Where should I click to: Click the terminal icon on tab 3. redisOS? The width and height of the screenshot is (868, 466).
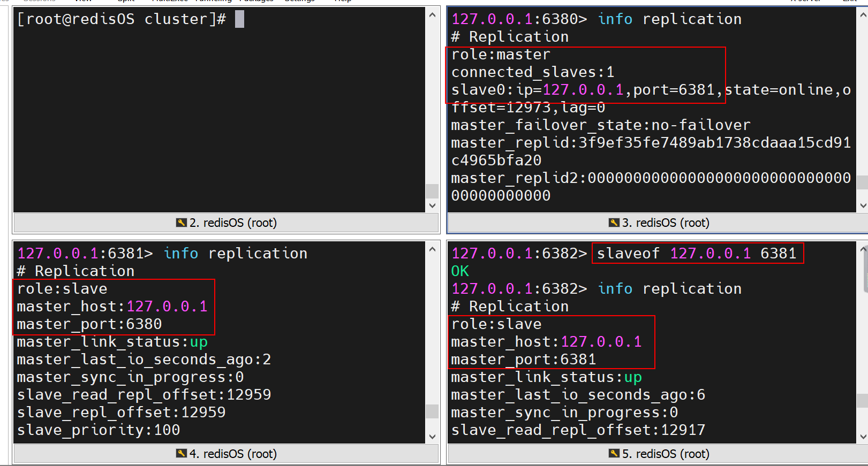coord(614,223)
